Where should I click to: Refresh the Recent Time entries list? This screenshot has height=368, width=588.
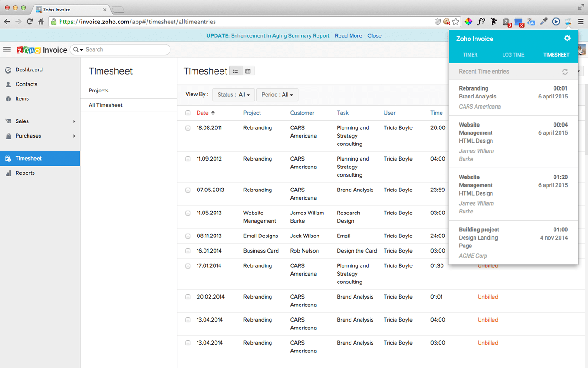[565, 71]
